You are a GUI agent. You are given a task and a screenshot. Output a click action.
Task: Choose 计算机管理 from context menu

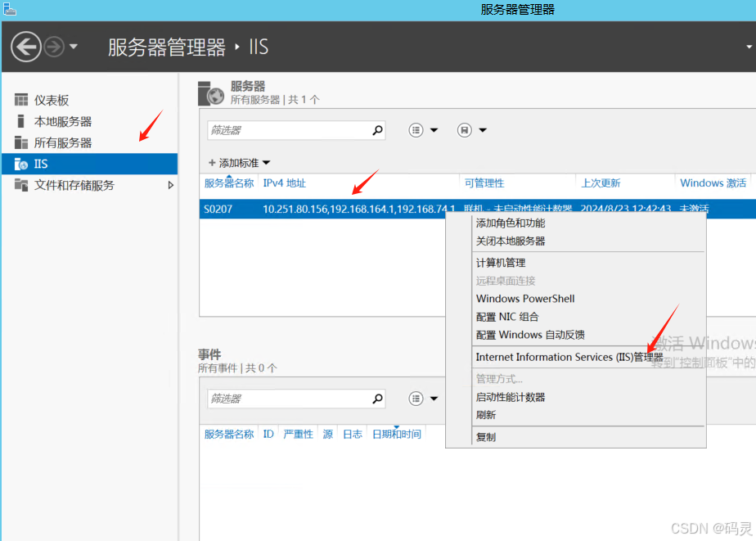tap(501, 263)
